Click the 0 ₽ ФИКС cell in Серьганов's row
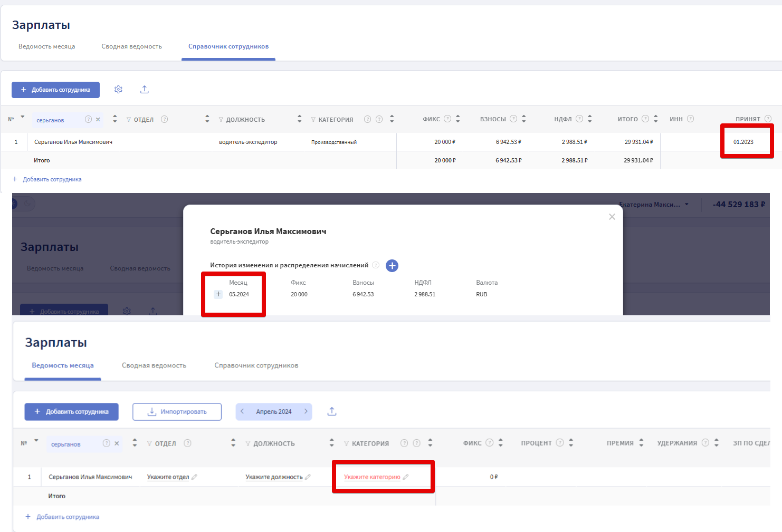 494,477
